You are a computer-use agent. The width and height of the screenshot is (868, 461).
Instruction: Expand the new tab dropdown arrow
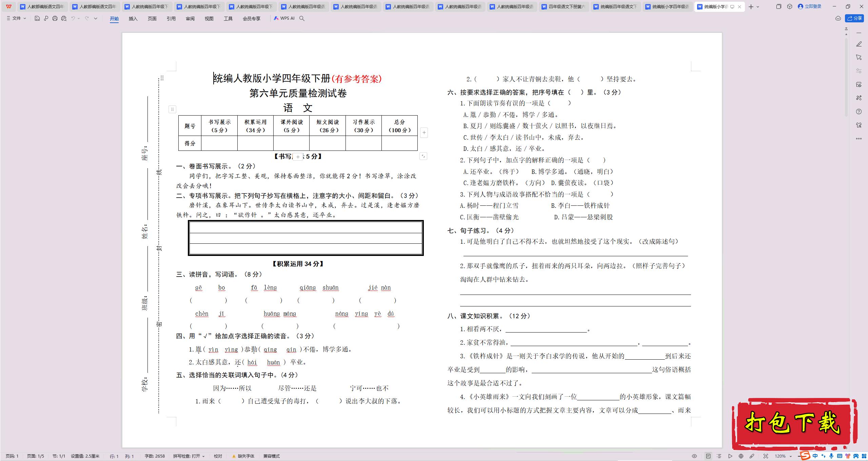tap(758, 7)
